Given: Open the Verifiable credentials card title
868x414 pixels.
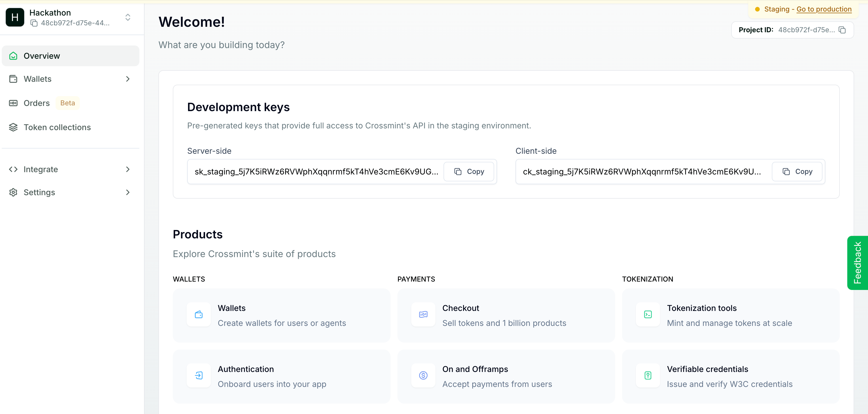Looking at the screenshot, I should 707,369.
